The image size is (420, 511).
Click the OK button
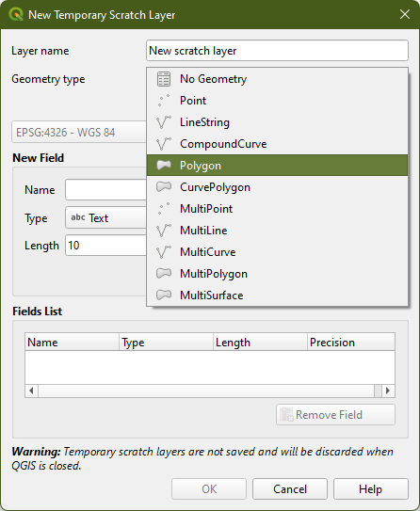(209, 488)
